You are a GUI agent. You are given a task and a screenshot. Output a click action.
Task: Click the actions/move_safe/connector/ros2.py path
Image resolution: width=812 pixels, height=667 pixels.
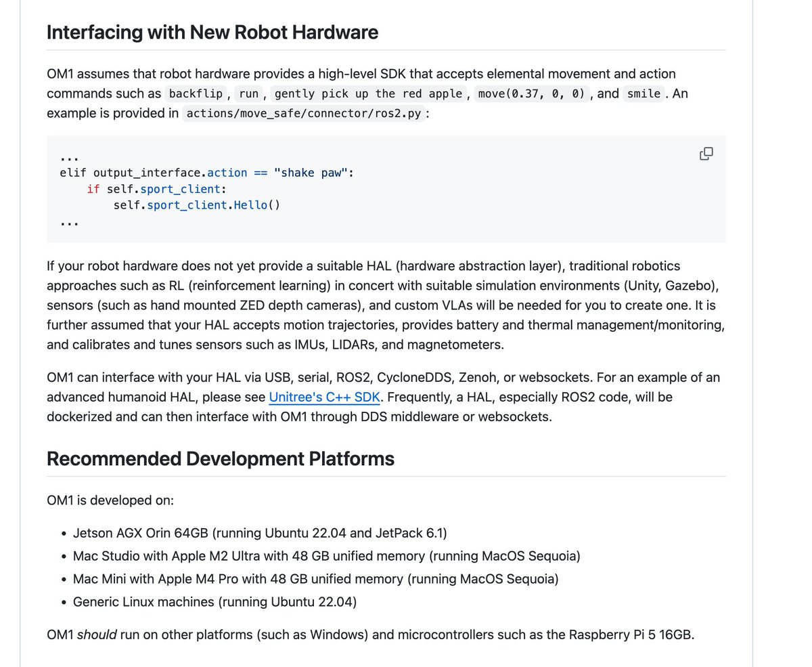pyautogui.click(x=304, y=113)
